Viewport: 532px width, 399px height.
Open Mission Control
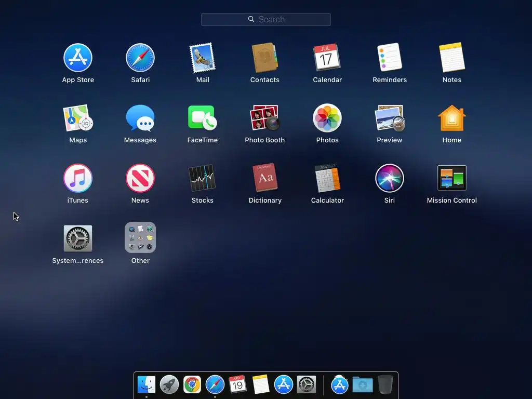(451, 178)
